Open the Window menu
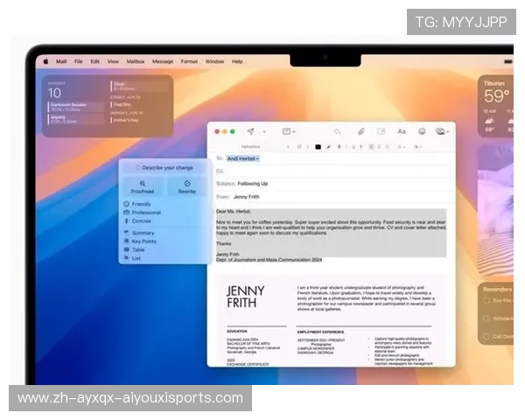Viewport: 525px width, 420px height. point(214,61)
